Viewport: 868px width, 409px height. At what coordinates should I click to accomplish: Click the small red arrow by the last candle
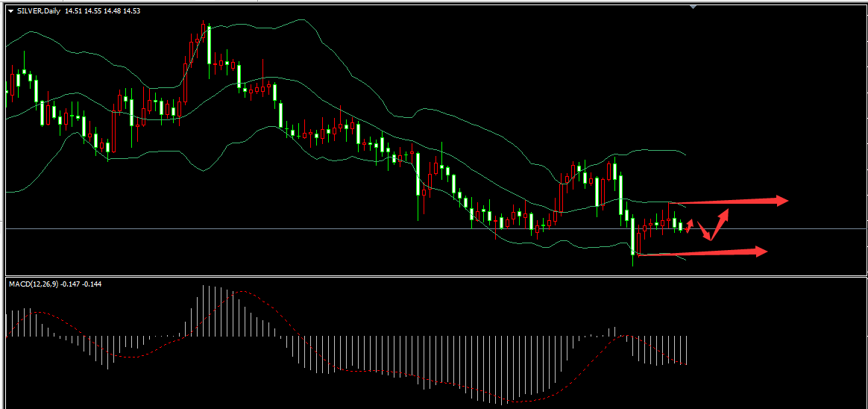[x=690, y=225]
